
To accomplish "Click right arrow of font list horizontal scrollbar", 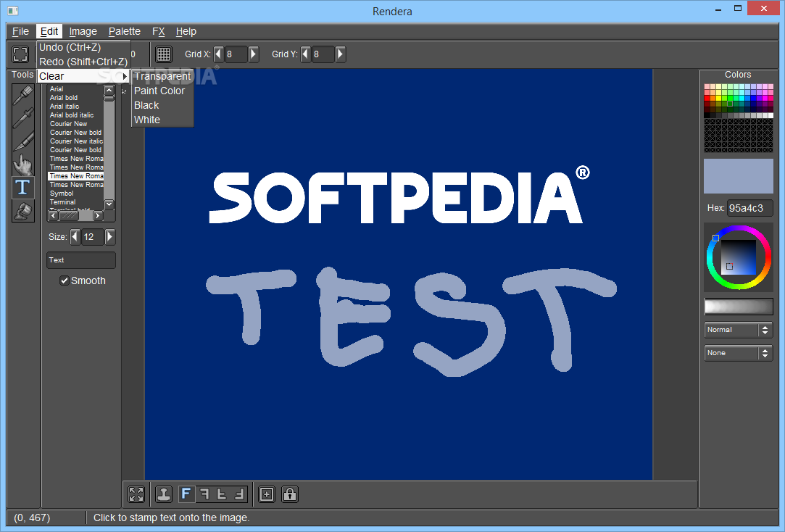I will [98, 216].
